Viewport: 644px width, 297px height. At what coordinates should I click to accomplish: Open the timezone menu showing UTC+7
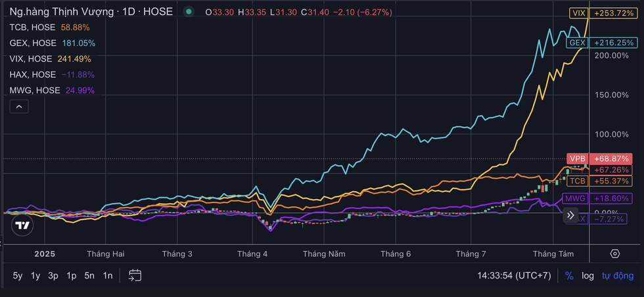[514, 276]
